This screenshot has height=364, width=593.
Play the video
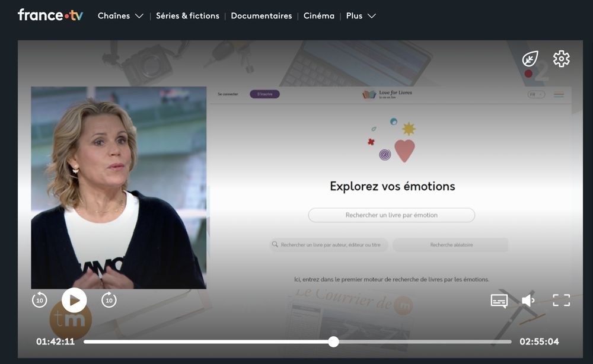pos(74,300)
